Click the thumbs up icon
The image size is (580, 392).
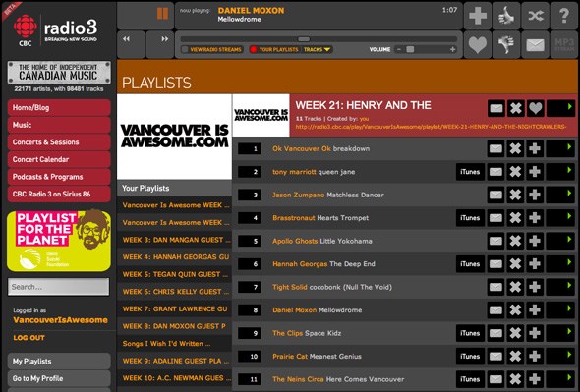pyautogui.click(x=506, y=16)
